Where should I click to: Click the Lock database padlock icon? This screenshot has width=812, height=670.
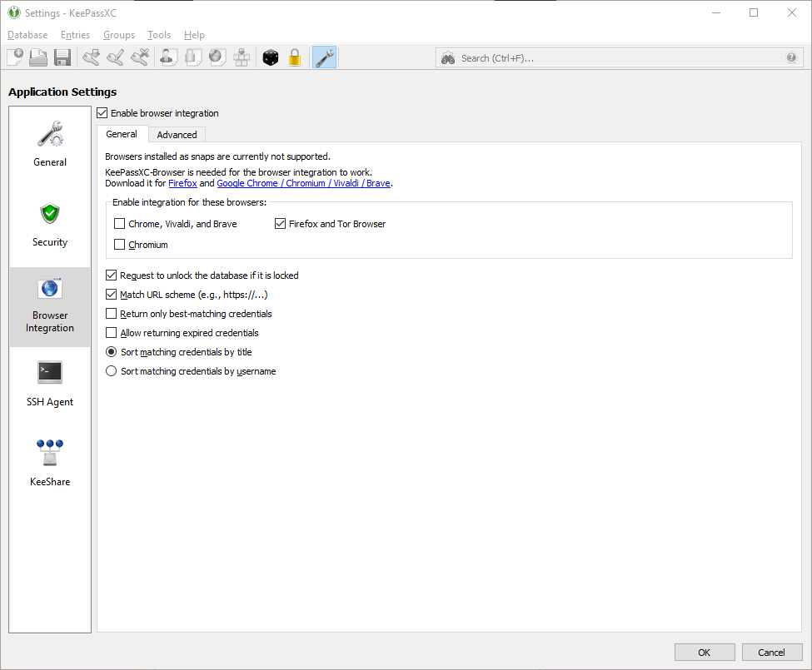(295, 57)
